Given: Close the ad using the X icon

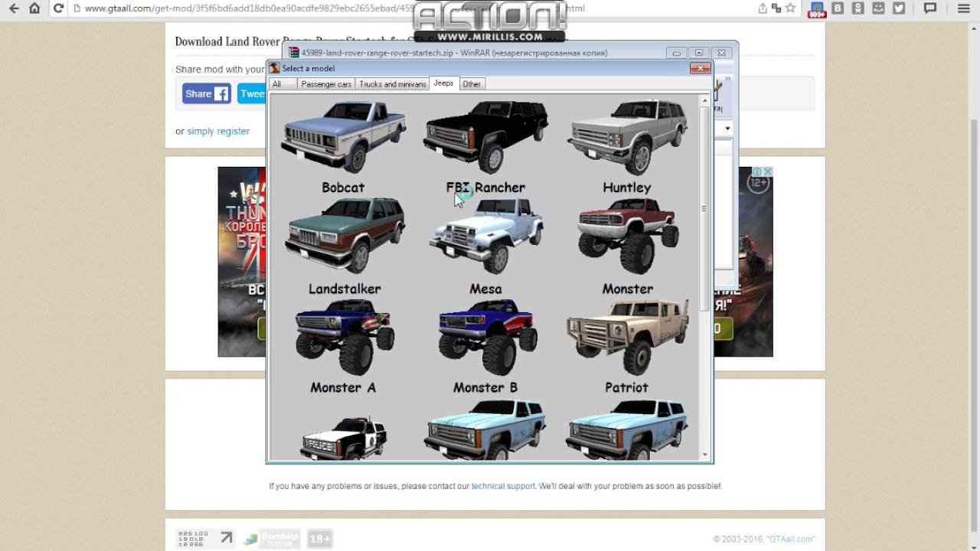Looking at the screenshot, I should pos(767,172).
